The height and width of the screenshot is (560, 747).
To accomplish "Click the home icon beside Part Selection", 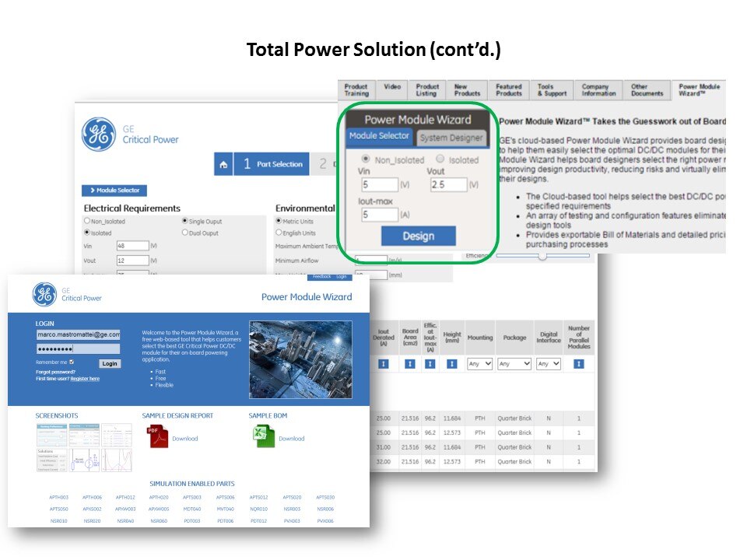I will 224,164.
